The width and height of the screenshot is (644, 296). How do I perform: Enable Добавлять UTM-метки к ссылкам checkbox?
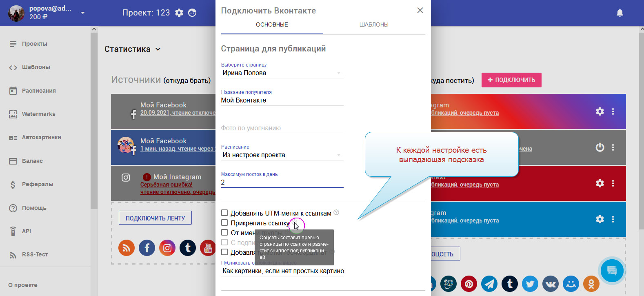pyautogui.click(x=224, y=213)
